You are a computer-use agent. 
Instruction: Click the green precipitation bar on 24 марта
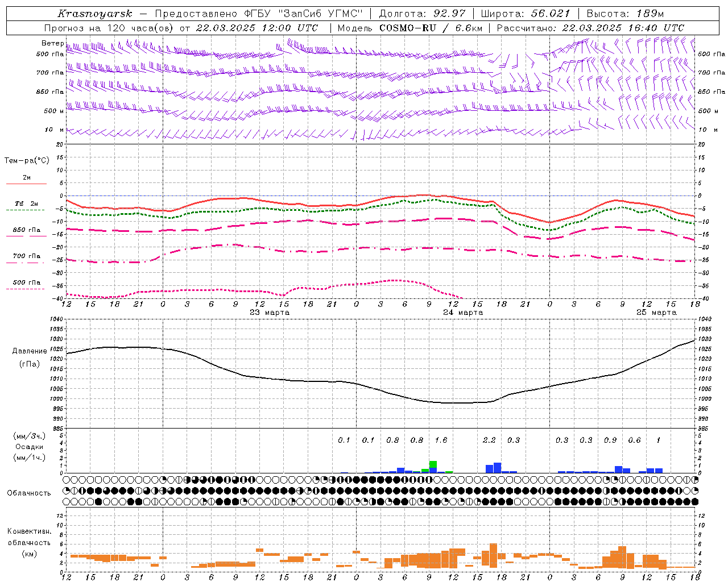tap(433, 464)
